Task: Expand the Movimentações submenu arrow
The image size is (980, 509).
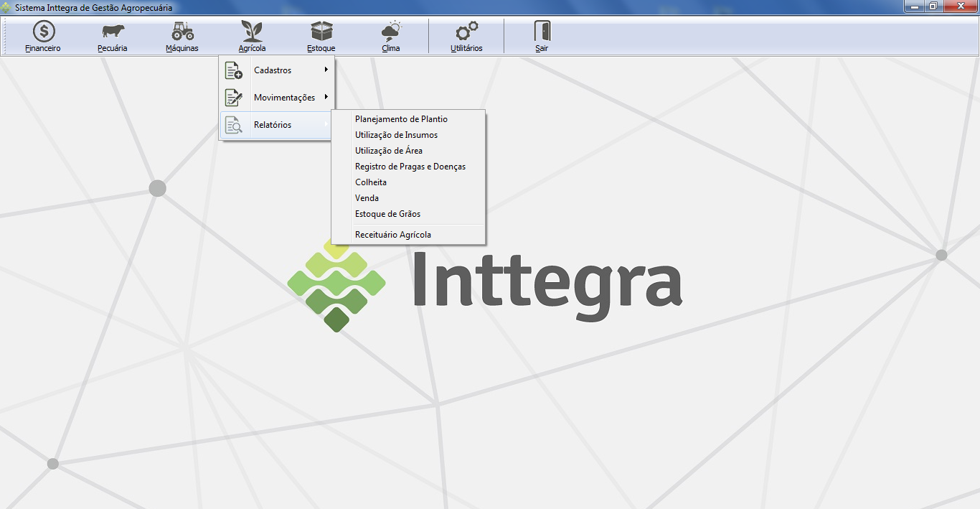Action: coord(326,97)
